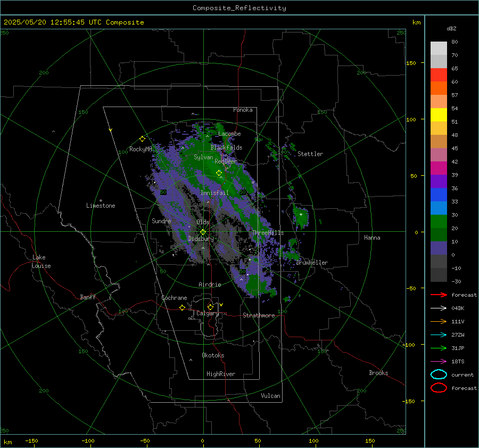Click the yellow 54 dBZ color swatch
The image size is (479, 448).
point(439,115)
